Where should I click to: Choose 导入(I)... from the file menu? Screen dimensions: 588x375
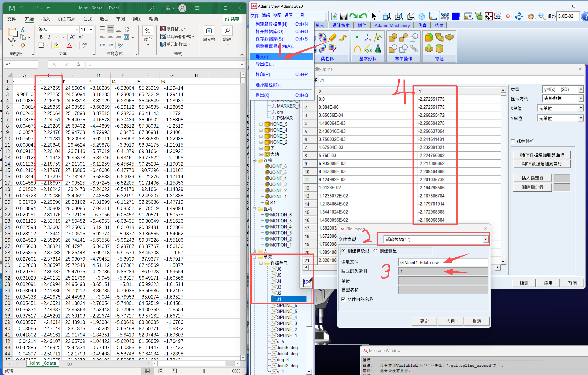click(x=264, y=57)
